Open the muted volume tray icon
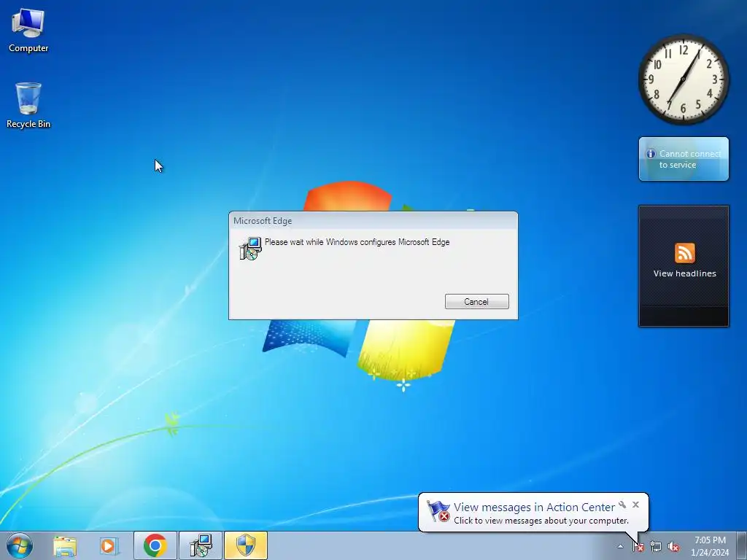This screenshot has width=747, height=560. [x=673, y=547]
